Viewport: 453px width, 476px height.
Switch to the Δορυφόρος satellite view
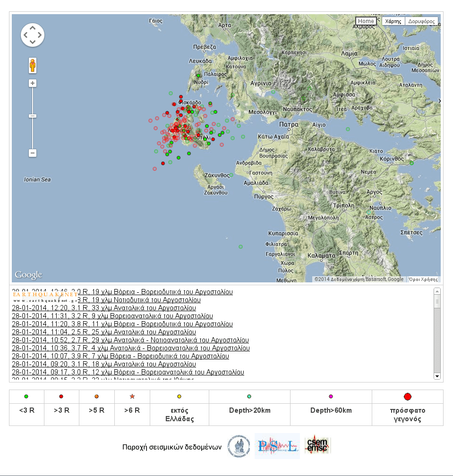(422, 21)
